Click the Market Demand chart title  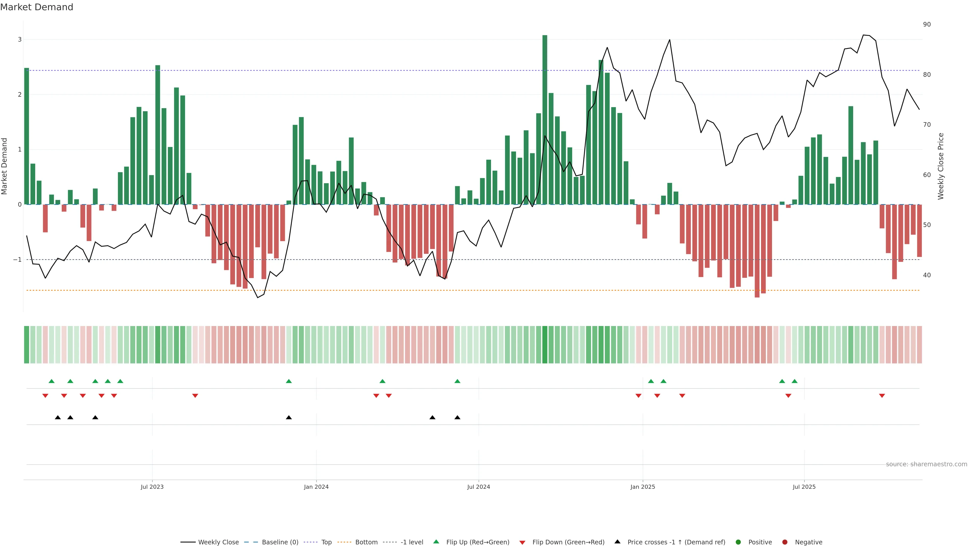(36, 7)
